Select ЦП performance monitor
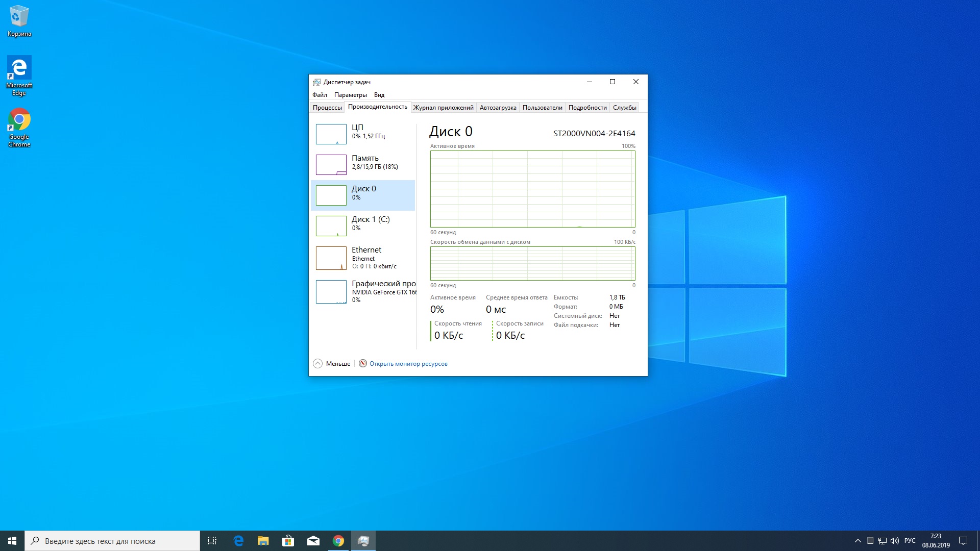 (x=363, y=132)
